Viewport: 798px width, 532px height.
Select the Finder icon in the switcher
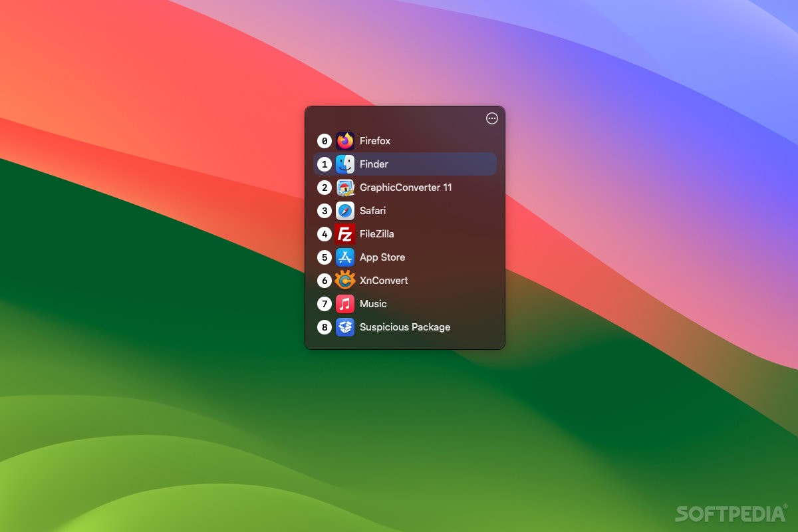[345, 164]
